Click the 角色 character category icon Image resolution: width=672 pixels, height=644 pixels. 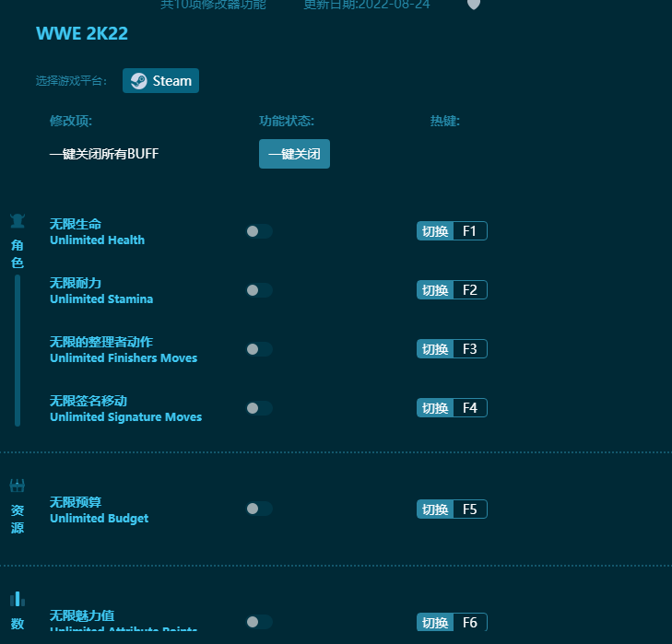tap(18, 221)
